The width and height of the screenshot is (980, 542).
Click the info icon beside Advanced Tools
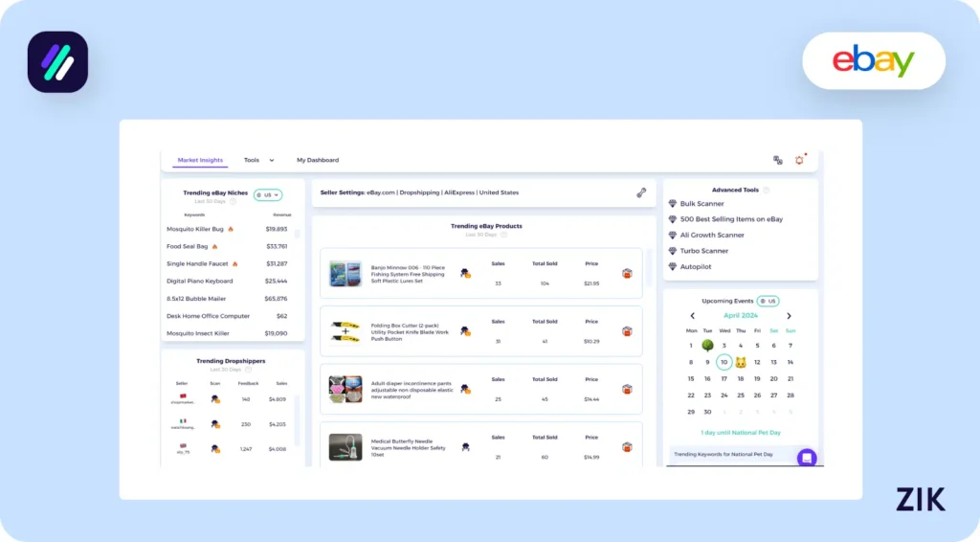point(767,190)
